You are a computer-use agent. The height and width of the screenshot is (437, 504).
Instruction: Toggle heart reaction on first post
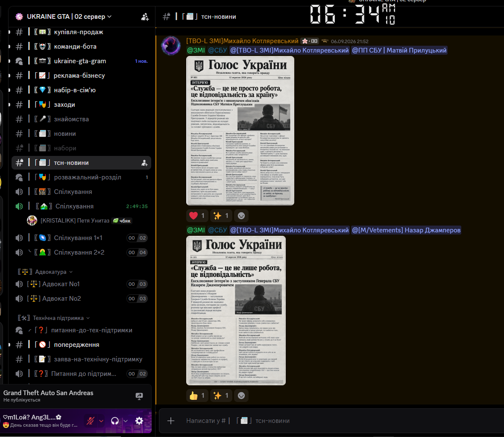tap(197, 216)
